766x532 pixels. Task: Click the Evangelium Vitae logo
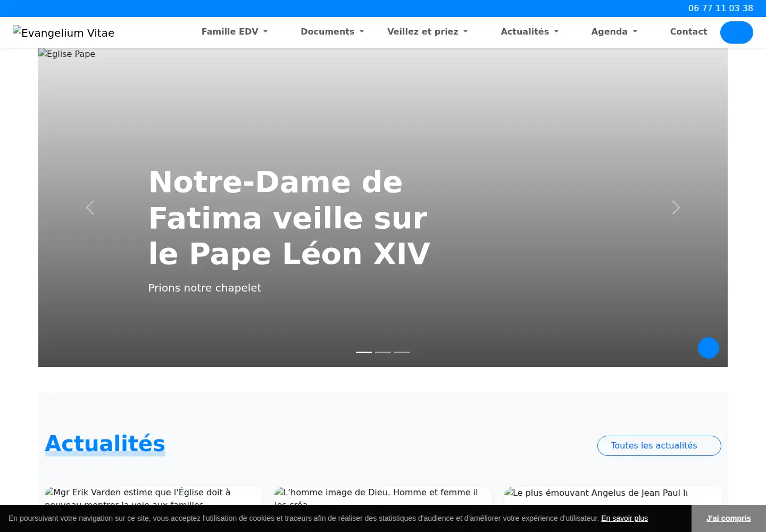(64, 32)
